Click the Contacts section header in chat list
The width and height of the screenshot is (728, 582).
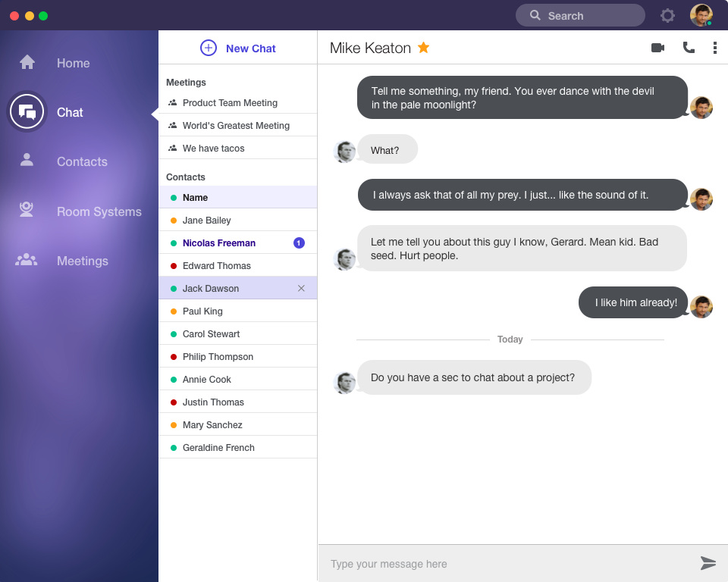click(185, 177)
